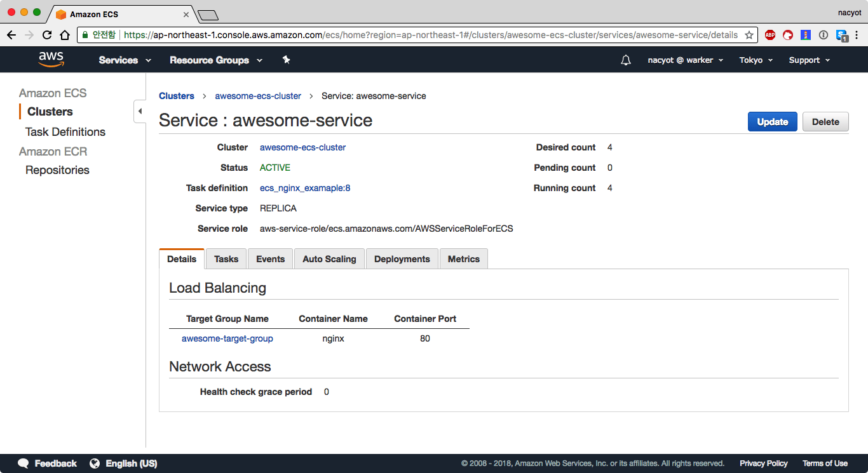Switch to the Tasks tab
The height and width of the screenshot is (473, 868).
click(x=226, y=259)
